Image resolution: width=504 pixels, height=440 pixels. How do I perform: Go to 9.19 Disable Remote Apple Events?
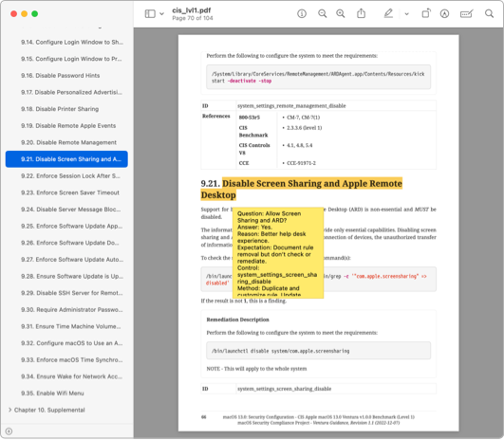68,125
